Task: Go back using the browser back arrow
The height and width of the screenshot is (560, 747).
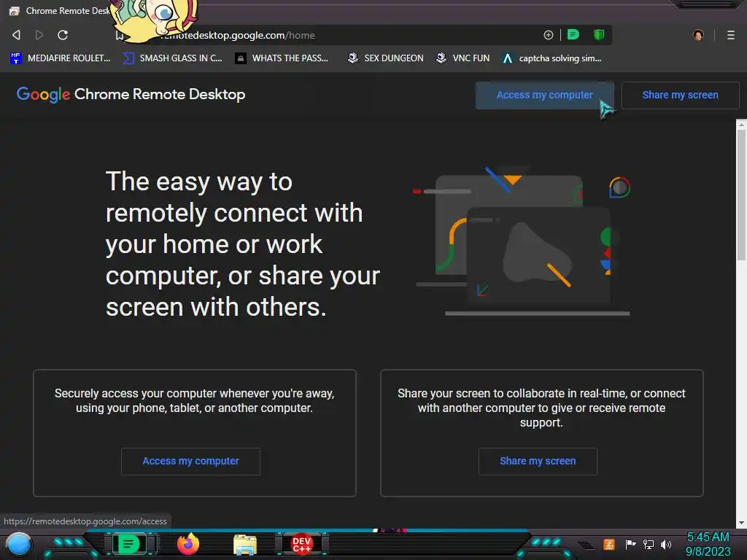Action: tap(16, 35)
